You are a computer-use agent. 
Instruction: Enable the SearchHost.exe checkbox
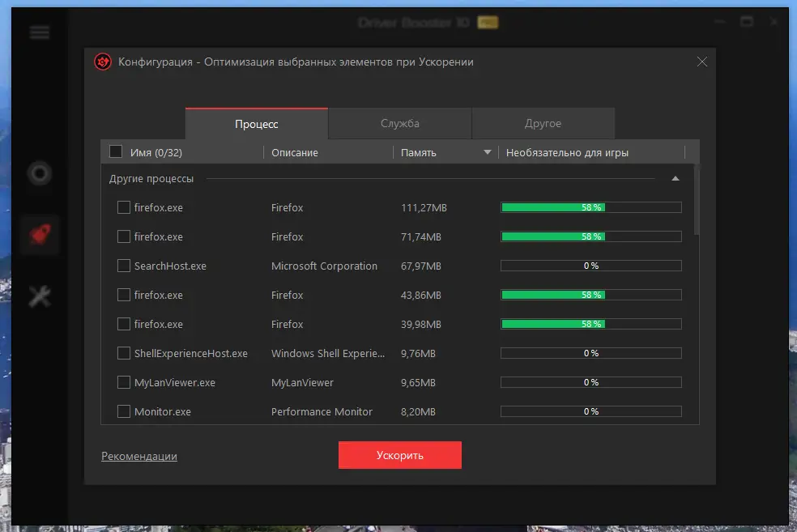coord(123,266)
